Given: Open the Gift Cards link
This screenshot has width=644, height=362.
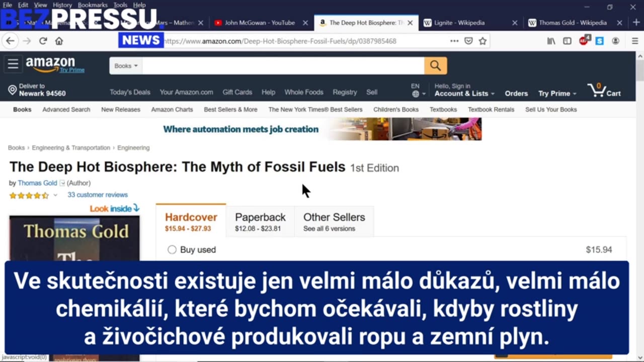Looking at the screenshot, I should tap(237, 93).
